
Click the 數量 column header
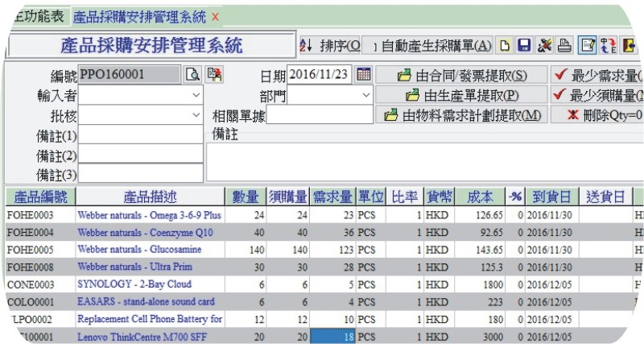(x=246, y=197)
